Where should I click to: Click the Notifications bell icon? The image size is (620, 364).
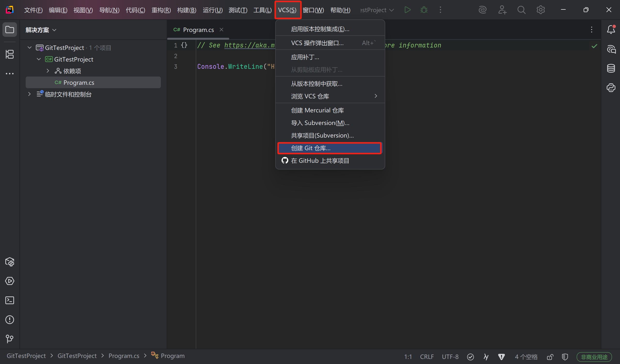click(x=611, y=30)
